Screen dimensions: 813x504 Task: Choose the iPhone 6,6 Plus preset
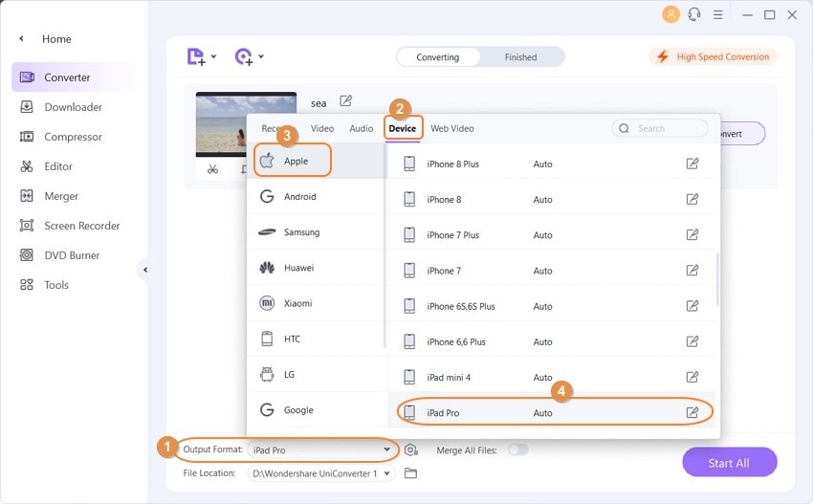click(552, 341)
